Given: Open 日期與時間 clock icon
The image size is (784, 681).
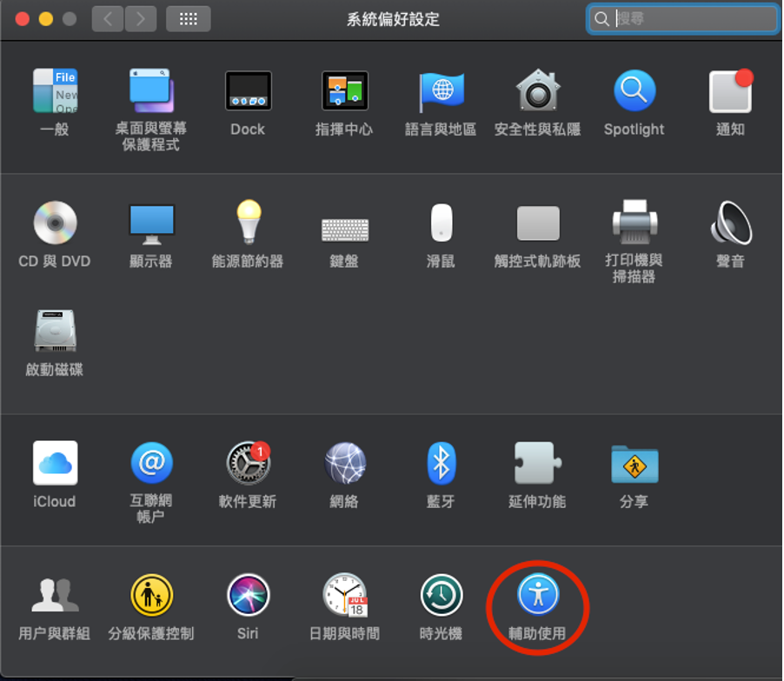Looking at the screenshot, I should (x=345, y=595).
